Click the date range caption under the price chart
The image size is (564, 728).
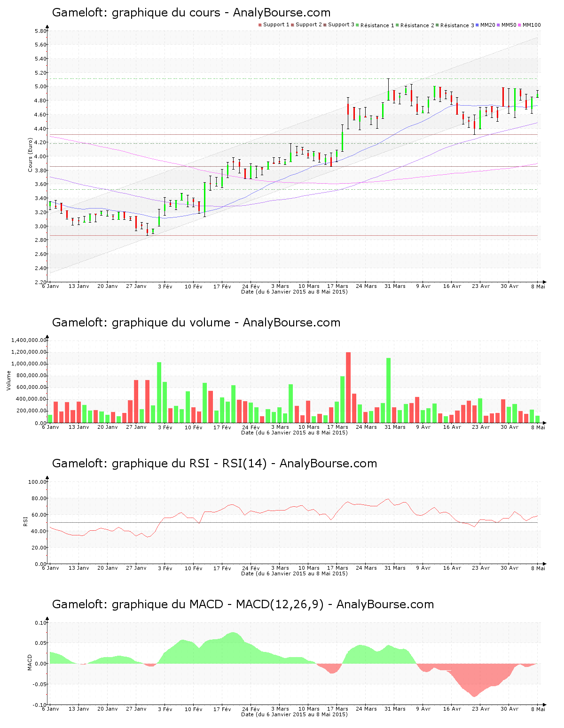pos(294,292)
